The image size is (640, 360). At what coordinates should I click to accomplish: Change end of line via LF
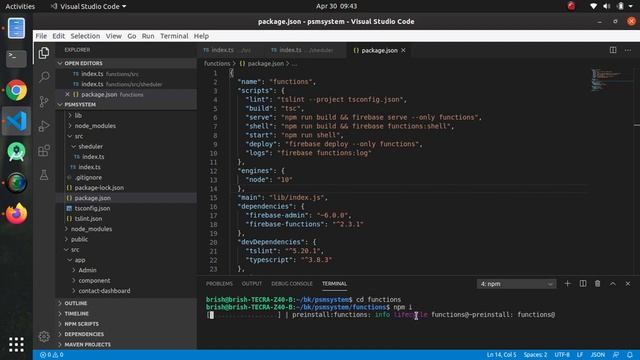tap(580, 355)
